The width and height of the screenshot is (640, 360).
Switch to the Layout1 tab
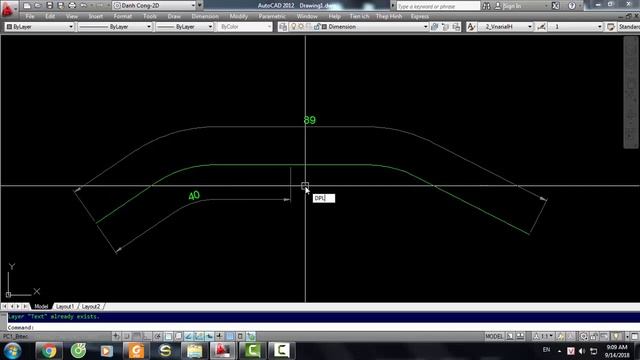[65, 306]
